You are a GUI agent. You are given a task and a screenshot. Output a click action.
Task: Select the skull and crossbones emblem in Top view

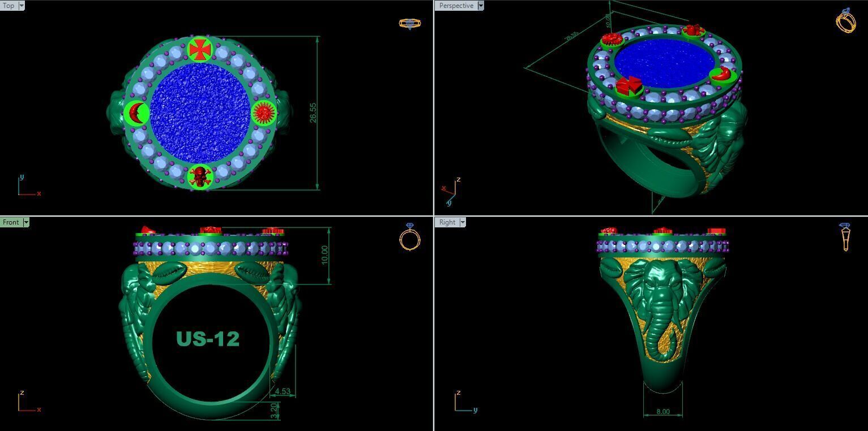[x=199, y=177]
